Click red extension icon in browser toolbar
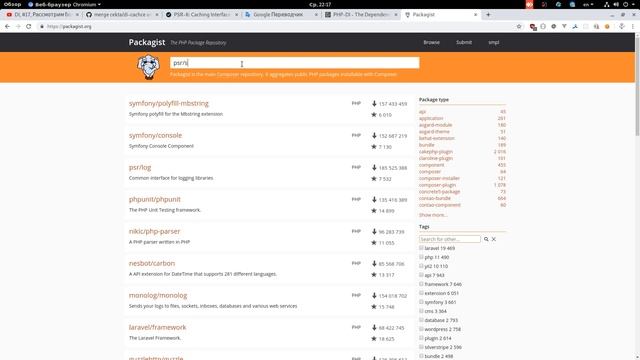 pyautogui.click(x=533, y=27)
